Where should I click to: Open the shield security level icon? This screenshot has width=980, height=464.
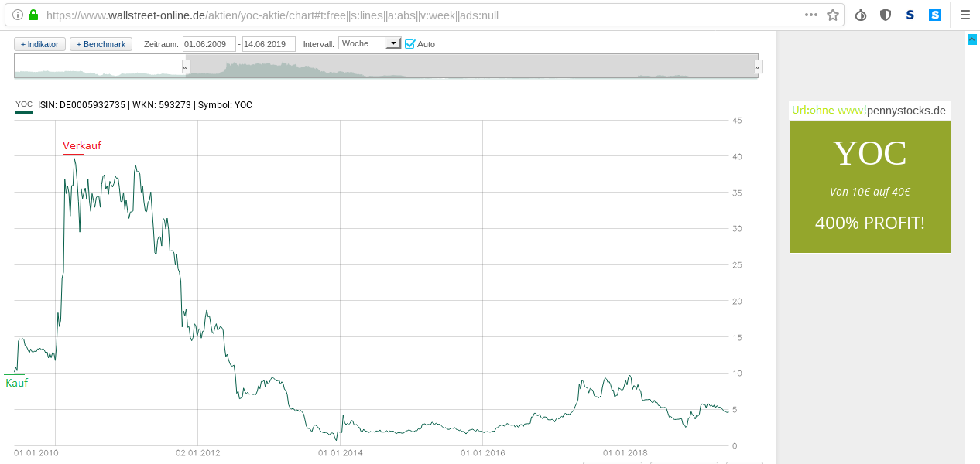(x=886, y=15)
